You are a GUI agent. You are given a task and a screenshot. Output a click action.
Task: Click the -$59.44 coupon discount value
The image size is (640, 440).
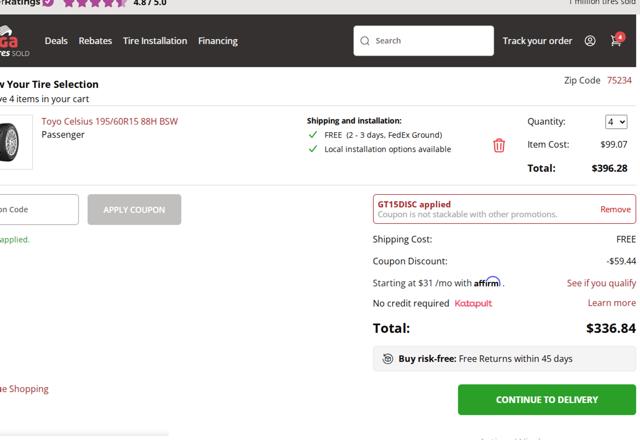[x=621, y=261]
